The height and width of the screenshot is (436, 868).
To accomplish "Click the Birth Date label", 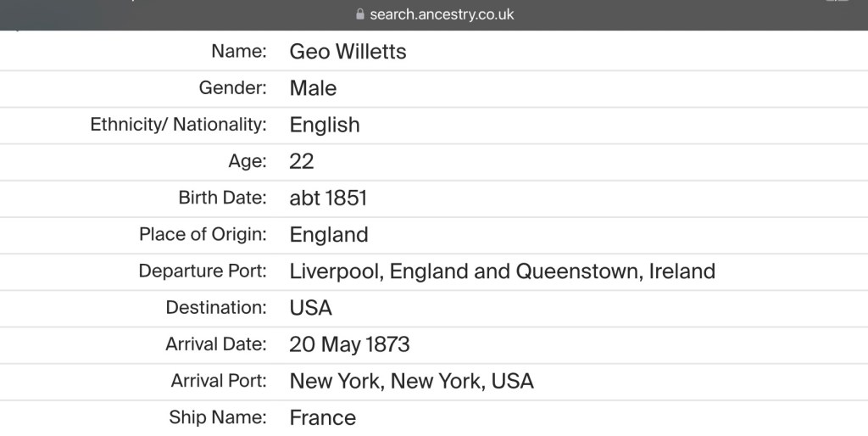I will pyautogui.click(x=222, y=198).
